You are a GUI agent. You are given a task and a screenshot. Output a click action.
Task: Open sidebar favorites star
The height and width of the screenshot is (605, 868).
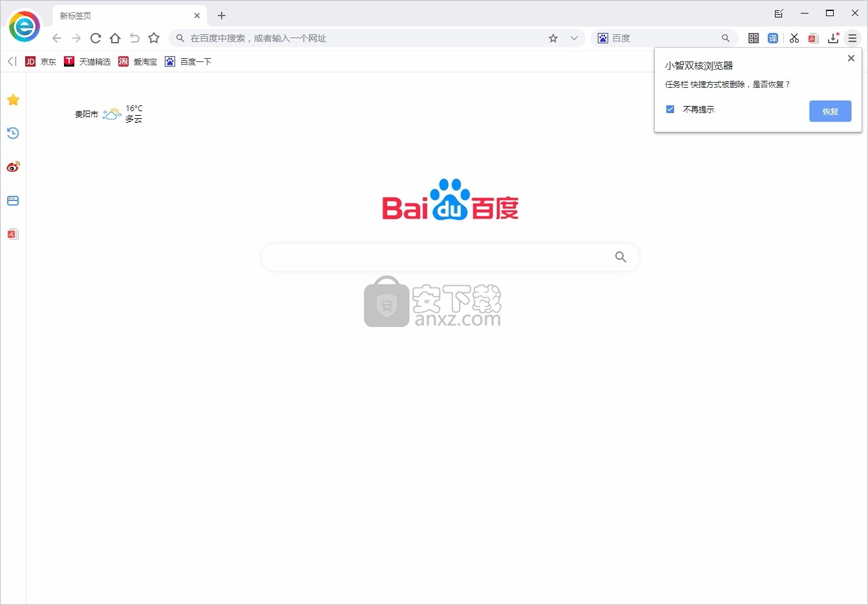pos(13,100)
